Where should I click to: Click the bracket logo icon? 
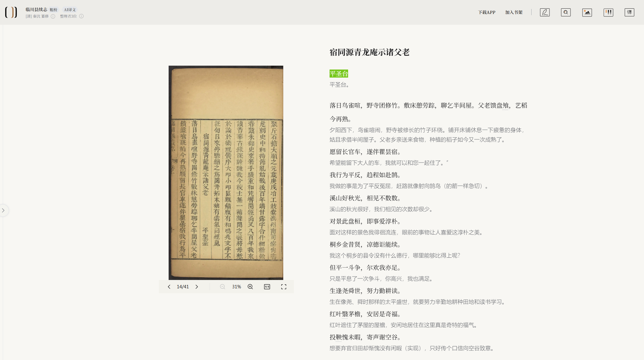(11, 12)
